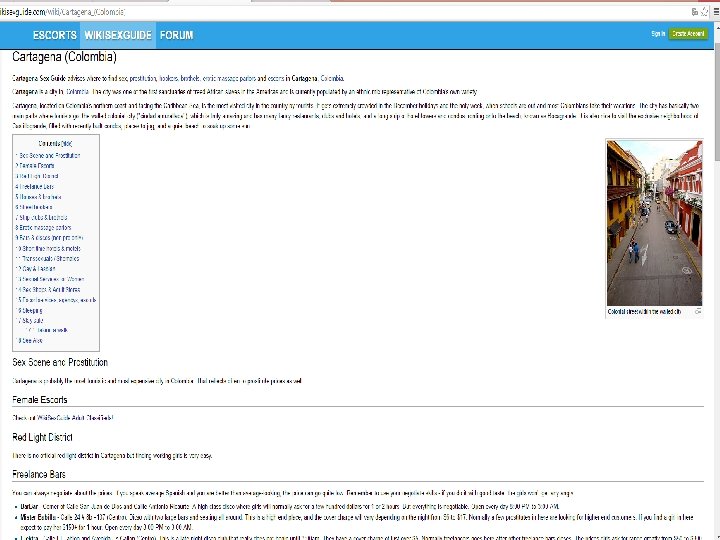Jump to Female Escorts in contents list

(35, 166)
